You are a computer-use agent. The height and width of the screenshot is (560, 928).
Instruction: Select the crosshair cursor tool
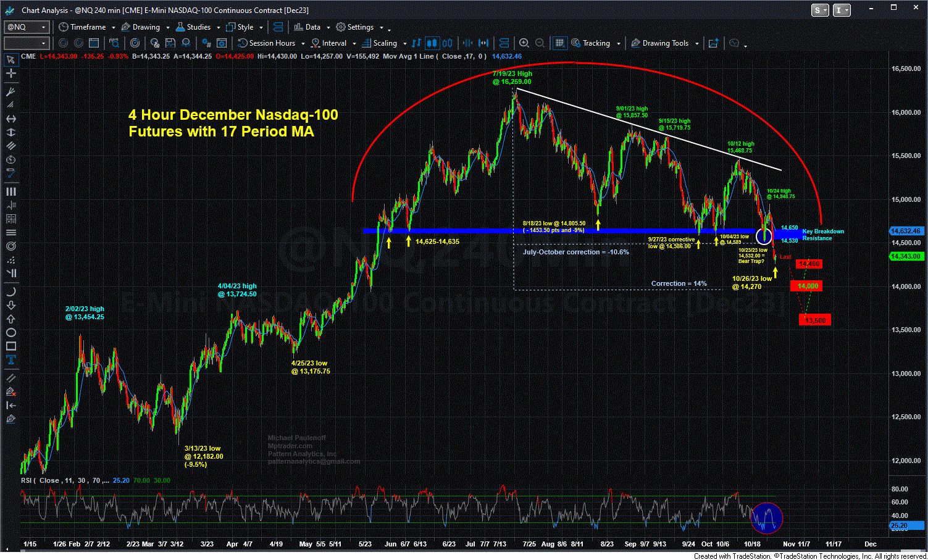coord(10,73)
